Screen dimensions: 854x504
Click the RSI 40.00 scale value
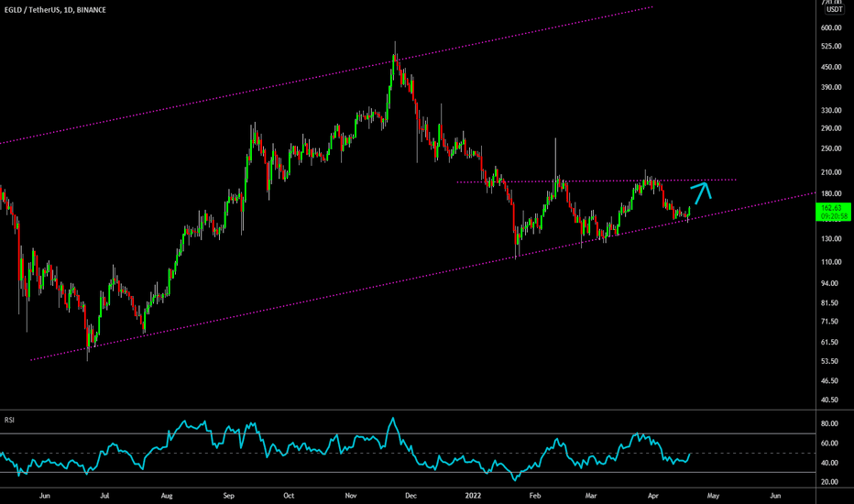[x=829, y=463]
